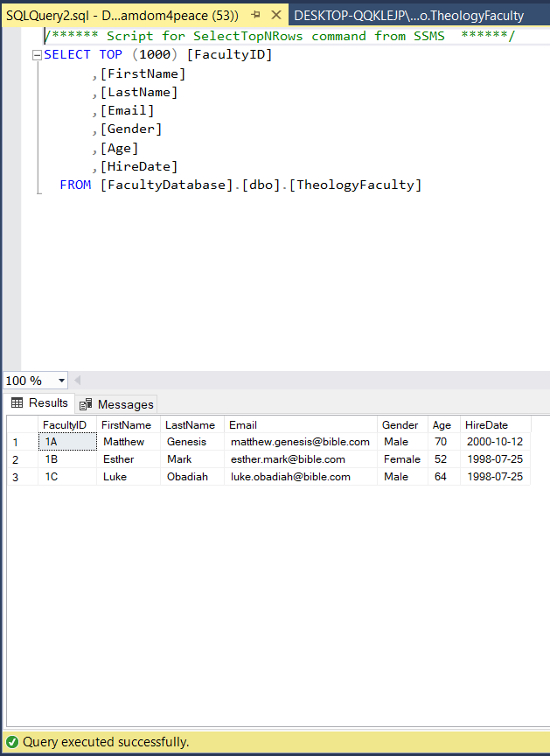Screen dimensions: 550x756
Task: Click the age cell '64'
Action: (x=444, y=477)
